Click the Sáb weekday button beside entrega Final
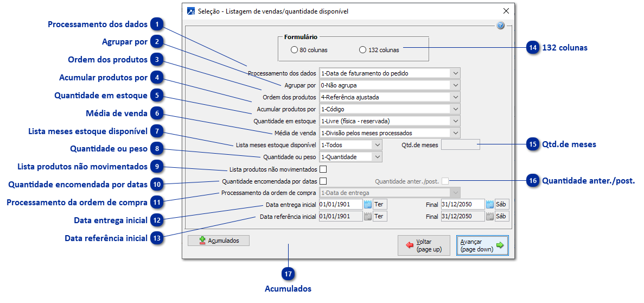The image size is (644, 303). 502,204
